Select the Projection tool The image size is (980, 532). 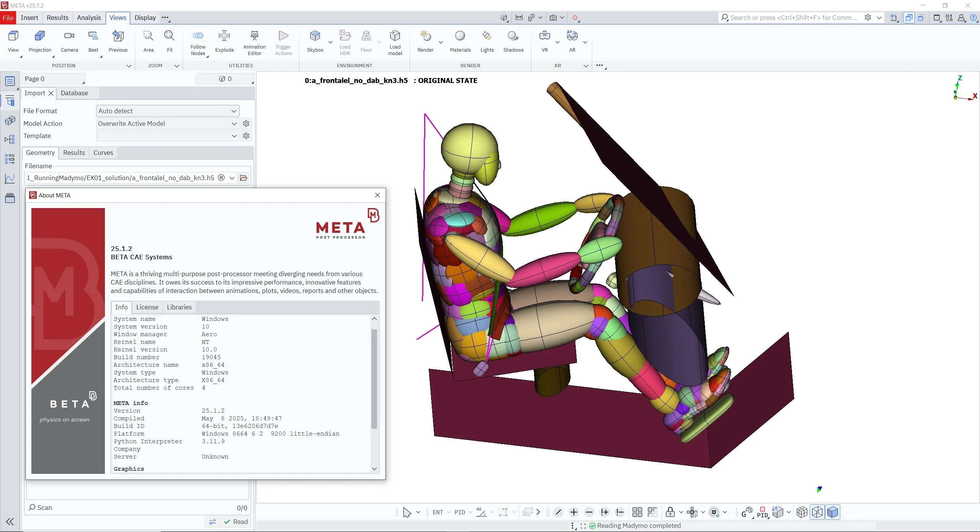click(40, 41)
